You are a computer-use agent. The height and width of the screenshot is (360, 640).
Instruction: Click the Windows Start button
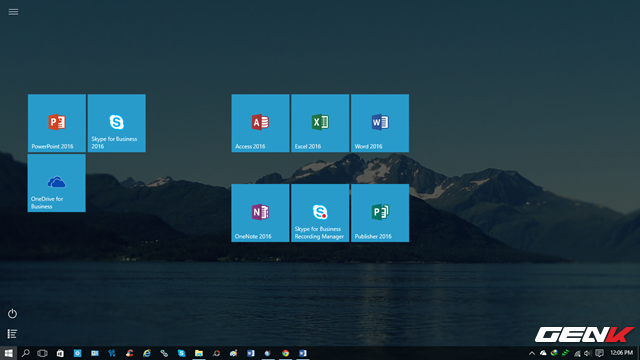(9, 353)
